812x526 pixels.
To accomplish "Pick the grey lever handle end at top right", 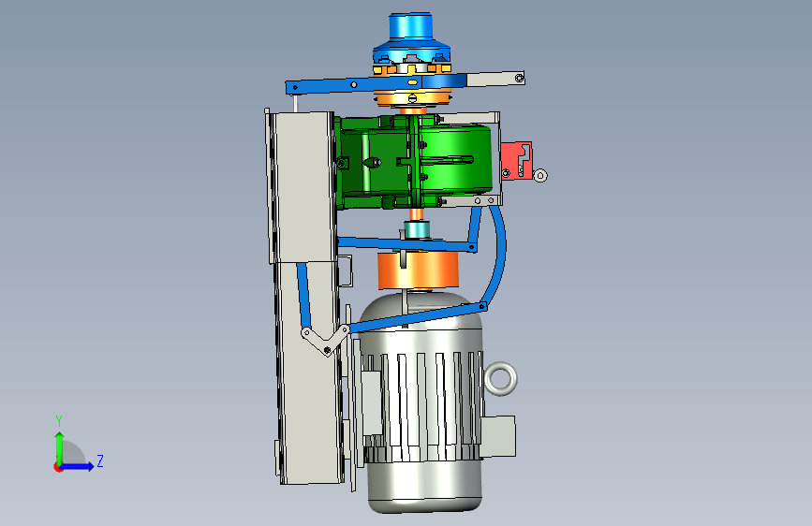I will coord(496,80).
